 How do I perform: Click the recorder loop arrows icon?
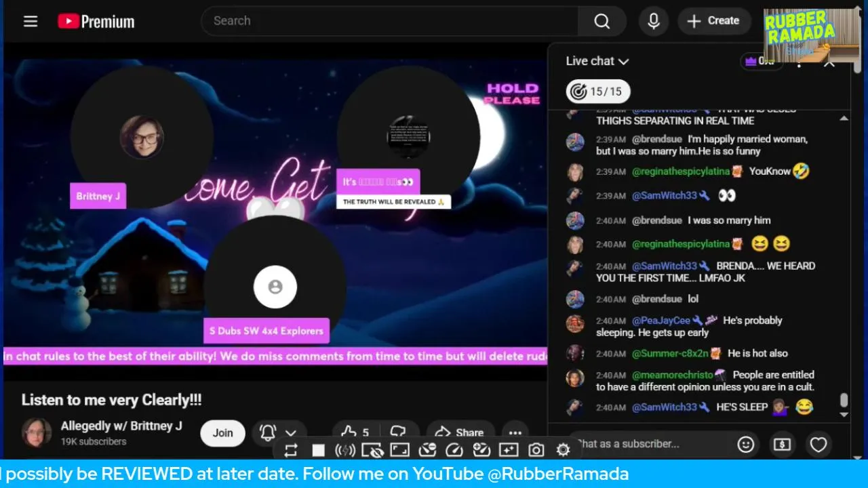(291, 450)
